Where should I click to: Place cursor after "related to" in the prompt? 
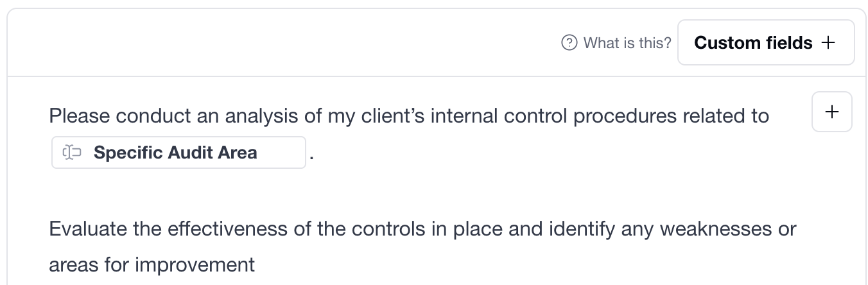tap(770, 116)
